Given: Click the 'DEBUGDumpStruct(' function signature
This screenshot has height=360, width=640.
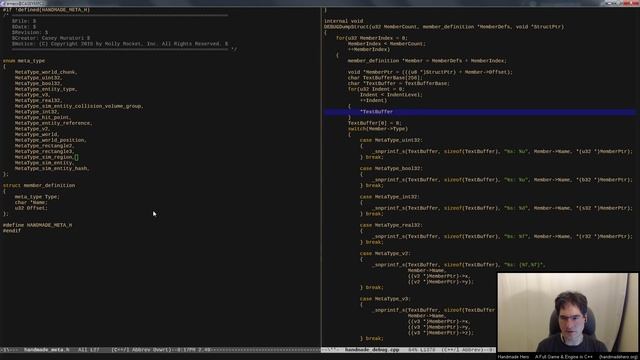Looking at the screenshot, I should point(444,27).
